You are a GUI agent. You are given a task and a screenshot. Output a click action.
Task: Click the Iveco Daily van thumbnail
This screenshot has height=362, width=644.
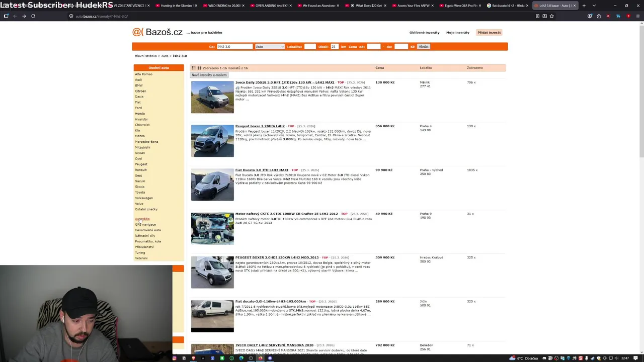click(x=212, y=97)
